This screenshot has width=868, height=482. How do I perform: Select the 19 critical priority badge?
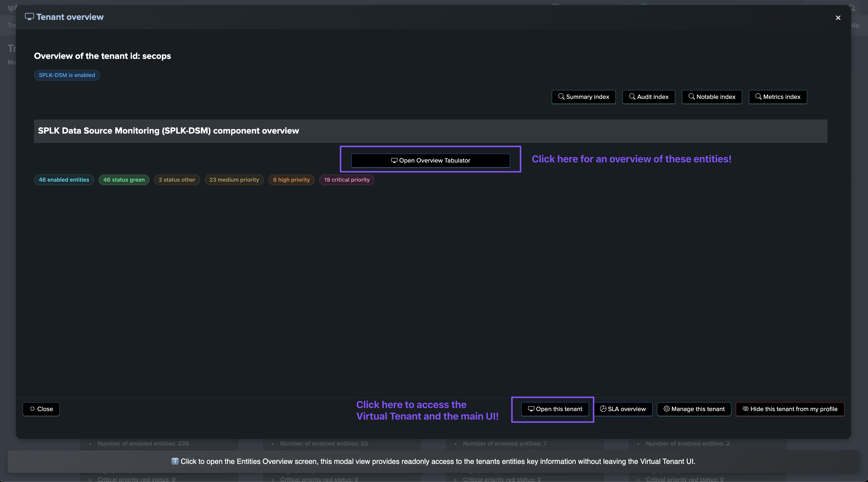pos(346,180)
